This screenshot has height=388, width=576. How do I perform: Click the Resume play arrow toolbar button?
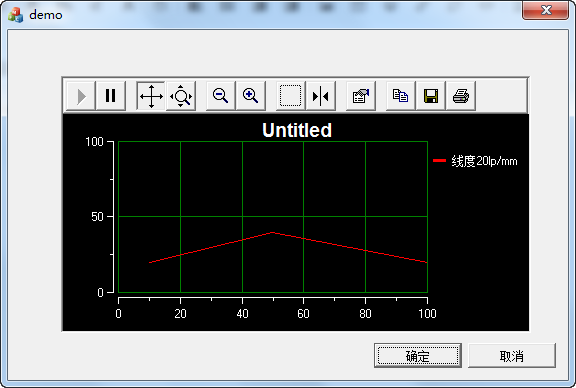point(81,96)
